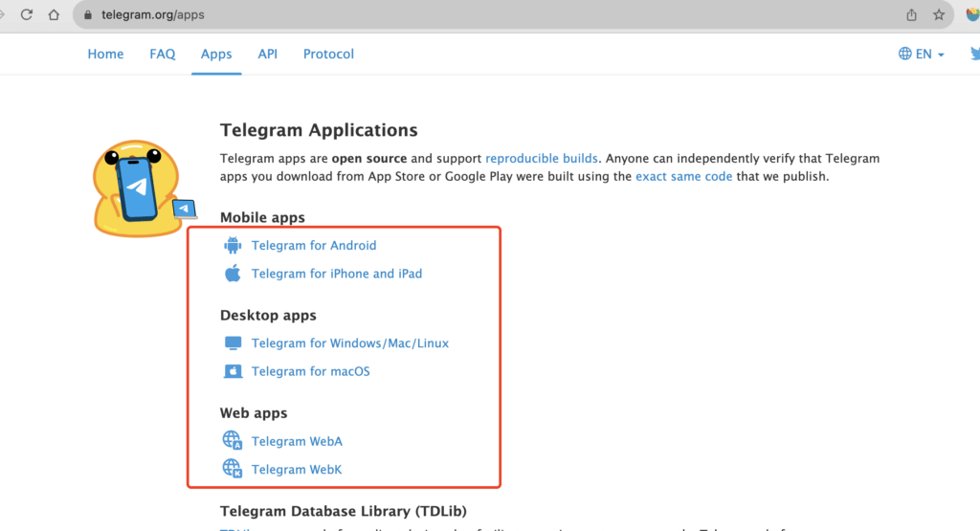Open the Protocol tab
The width and height of the screenshot is (980, 531).
[x=328, y=54]
